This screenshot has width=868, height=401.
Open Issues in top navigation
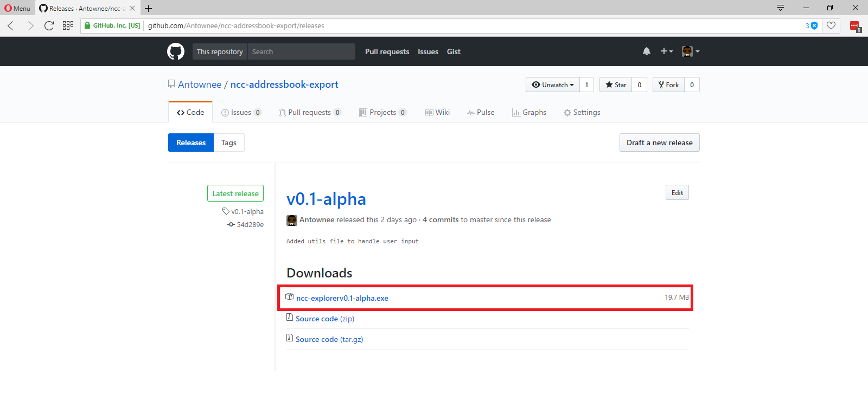pyautogui.click(x=428, y=51)
